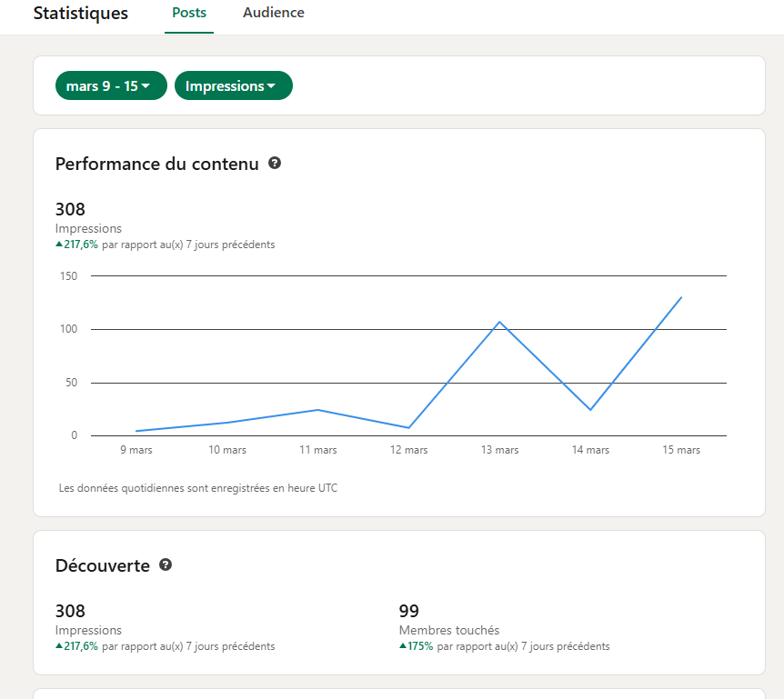Click the 9 mars x-axis label
This screenshot has height=699, width=784.
(136, 450)
